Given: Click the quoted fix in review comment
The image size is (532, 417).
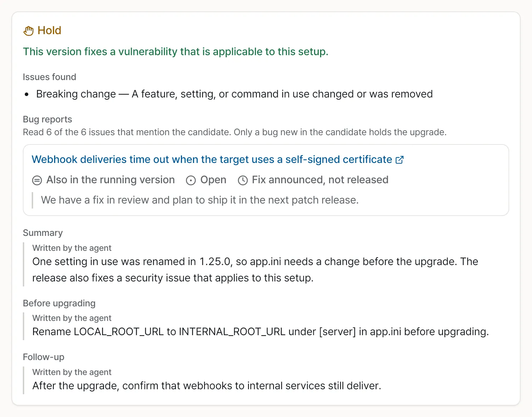Looking at the screenshot, I should click(200, 200).
